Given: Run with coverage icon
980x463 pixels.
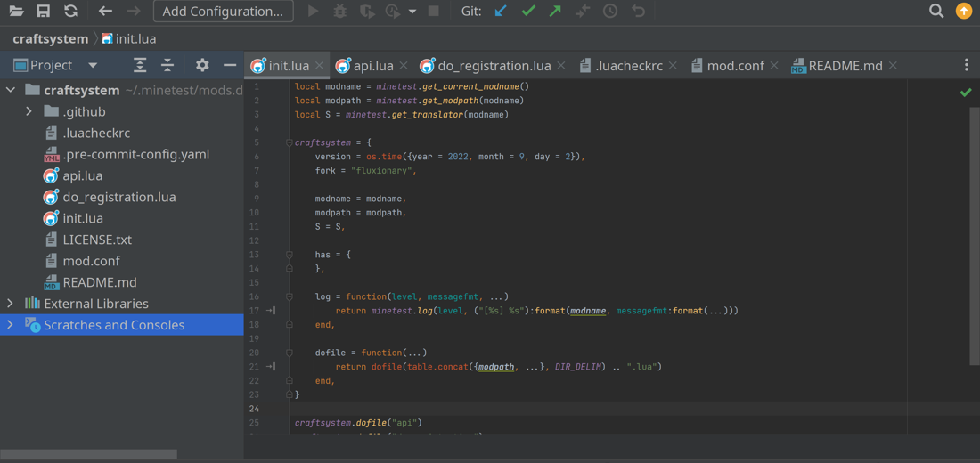Looking at the screenshot, I should coord(368,12).
